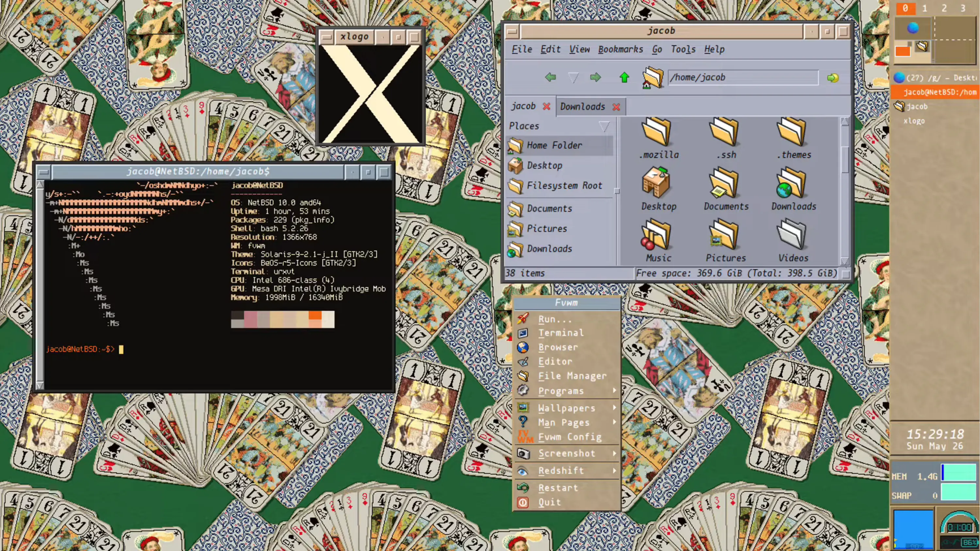The width and height of the screenshot is (980, 551).
Task: Open the Documents folder in the icon view
Action: tap(726, 190)
